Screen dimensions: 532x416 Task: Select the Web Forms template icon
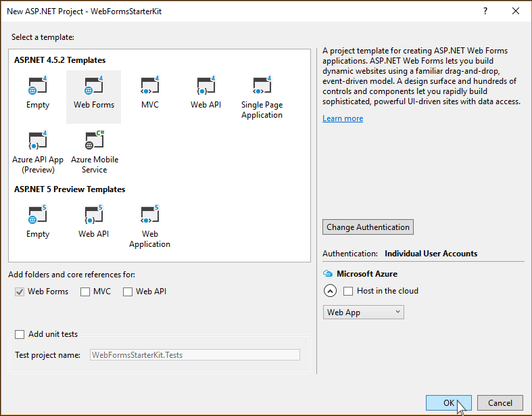pyautogui.click(x=94, y=85)
